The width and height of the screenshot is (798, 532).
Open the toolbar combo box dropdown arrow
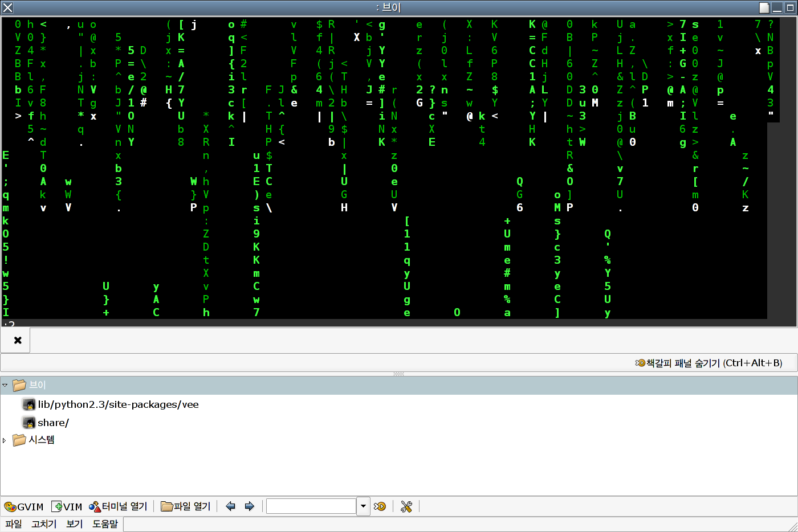pos(363,506)
